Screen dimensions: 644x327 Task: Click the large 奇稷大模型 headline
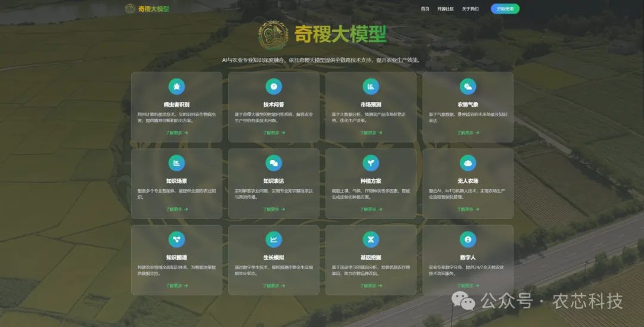340,35
